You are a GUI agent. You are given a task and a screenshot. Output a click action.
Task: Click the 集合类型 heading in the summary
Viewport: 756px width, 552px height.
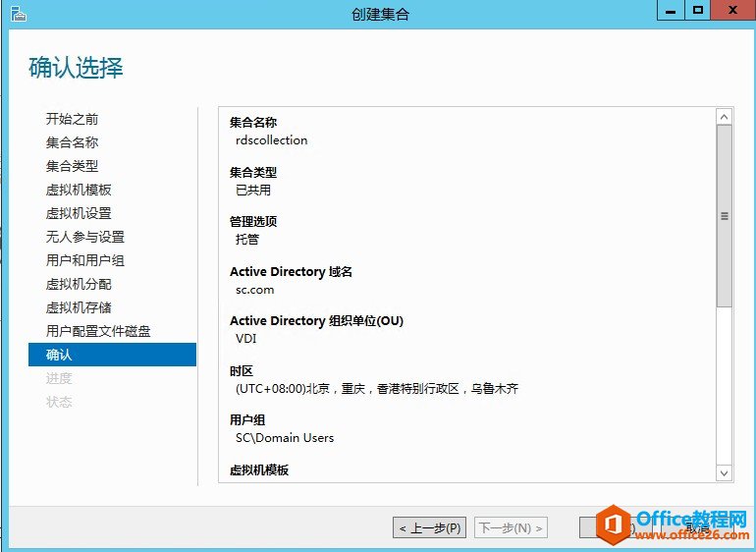click(x=253, y=172)
